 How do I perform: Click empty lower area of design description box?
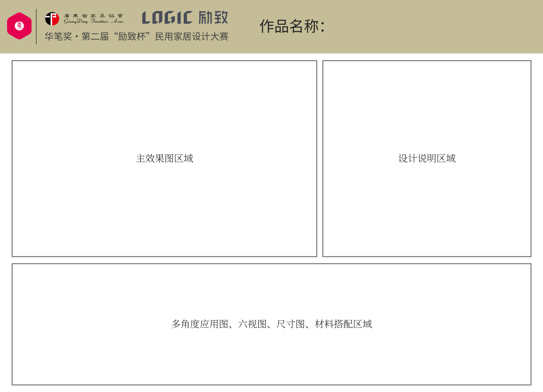(427, 215)
